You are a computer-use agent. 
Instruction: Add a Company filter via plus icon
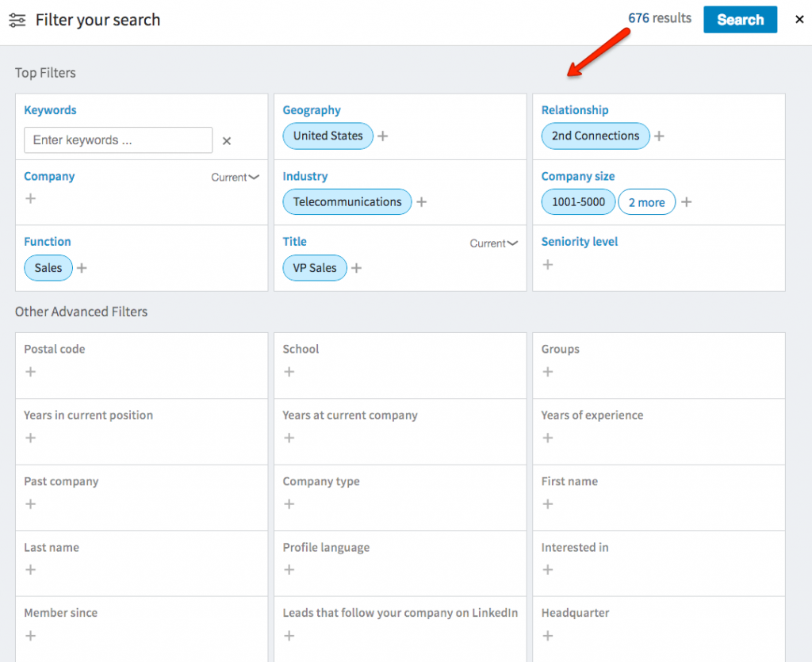(x=31, y=198)
